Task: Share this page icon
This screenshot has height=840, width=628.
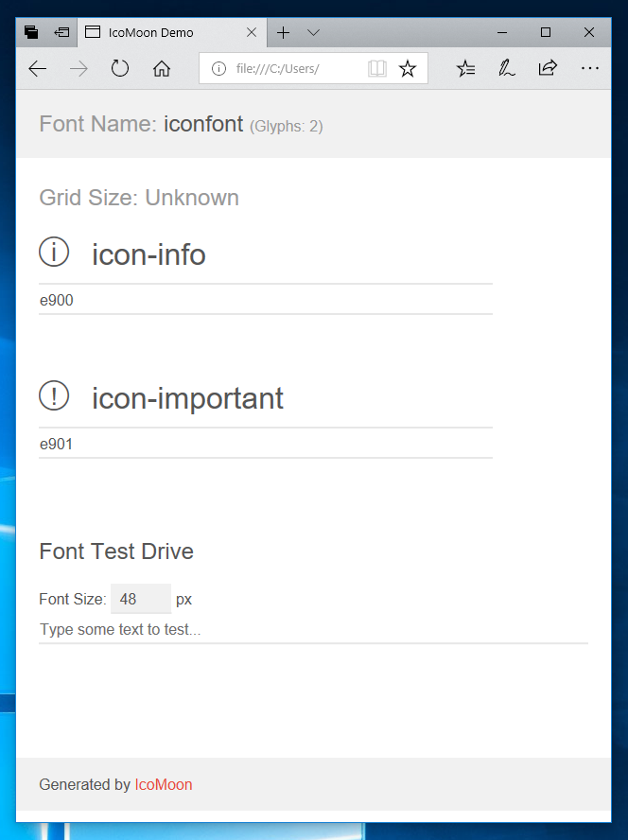Action: click(548, 68)
